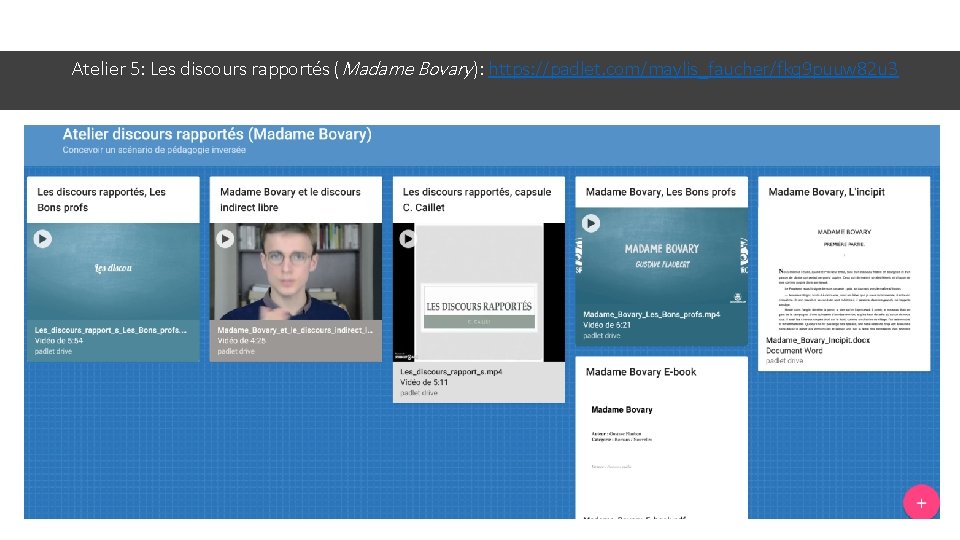The width and height of the screenshot is (960, 540).
Task: Select card title 'Les discours rapportés, capsule C. Caillet'
Action: [477, 200]
